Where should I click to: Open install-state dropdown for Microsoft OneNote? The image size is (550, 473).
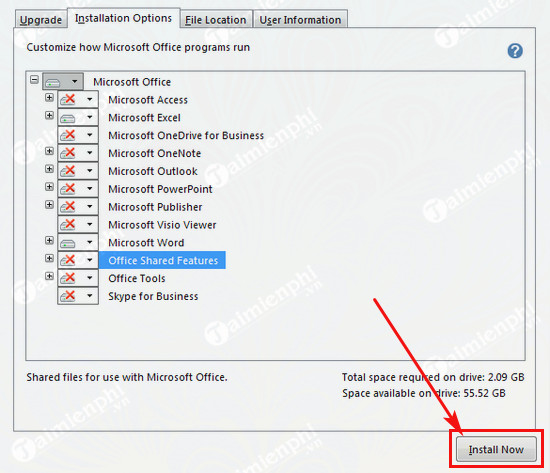[78, 153]
